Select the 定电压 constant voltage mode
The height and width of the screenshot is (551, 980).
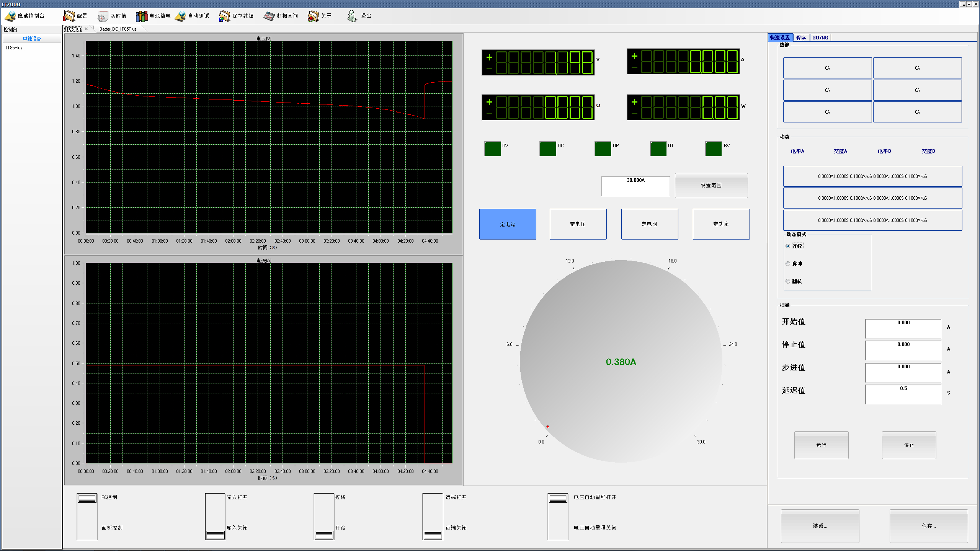(578, 224)
